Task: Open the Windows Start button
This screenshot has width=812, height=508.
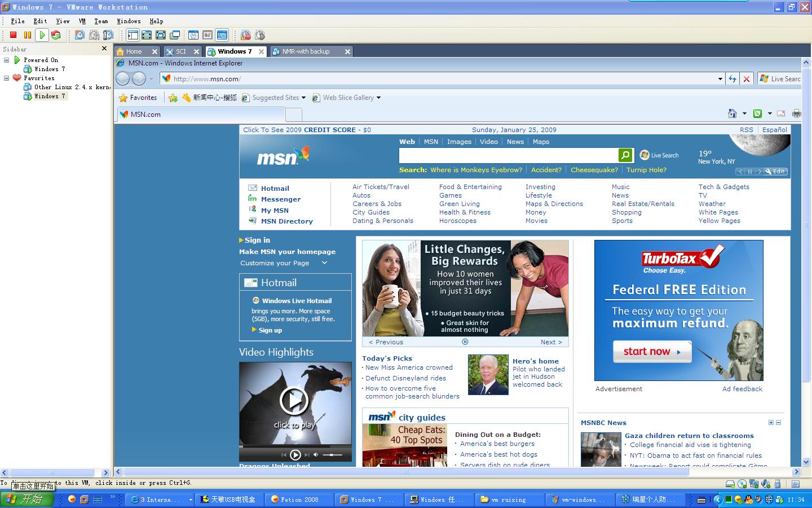Action: click(28, 500)
